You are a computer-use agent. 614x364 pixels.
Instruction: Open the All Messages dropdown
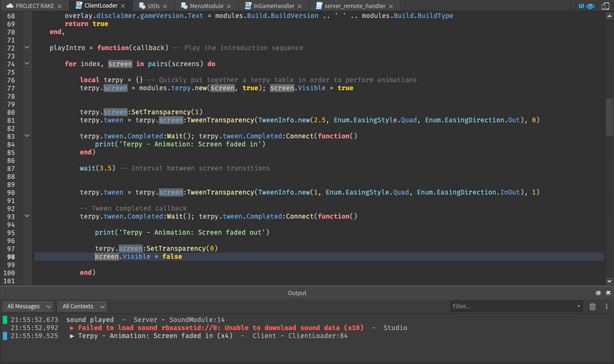27,306
